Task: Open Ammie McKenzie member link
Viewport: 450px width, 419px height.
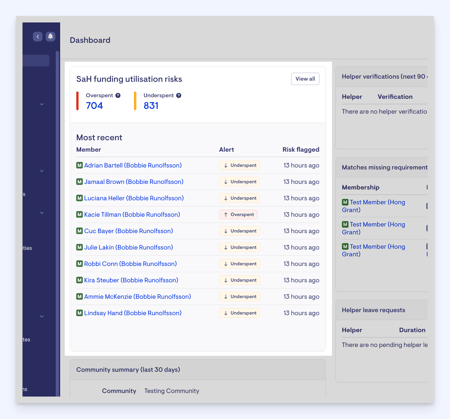Action: pos(138,296)
